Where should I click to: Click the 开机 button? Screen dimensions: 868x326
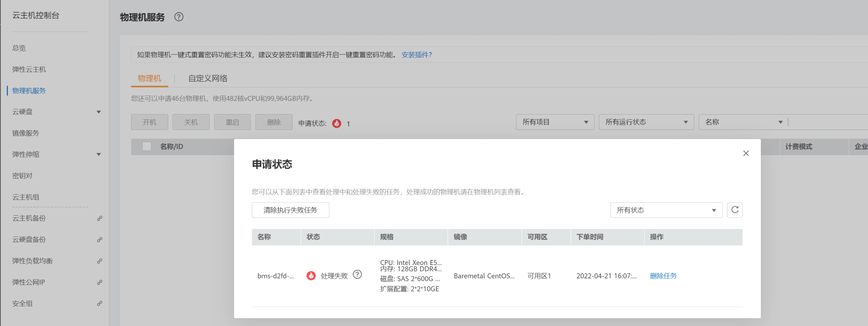pos(149,122)
